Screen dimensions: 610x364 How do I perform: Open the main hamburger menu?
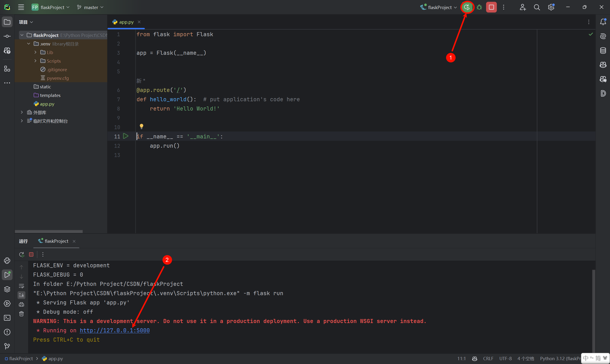pyautogui.click(x=21, y=7)
